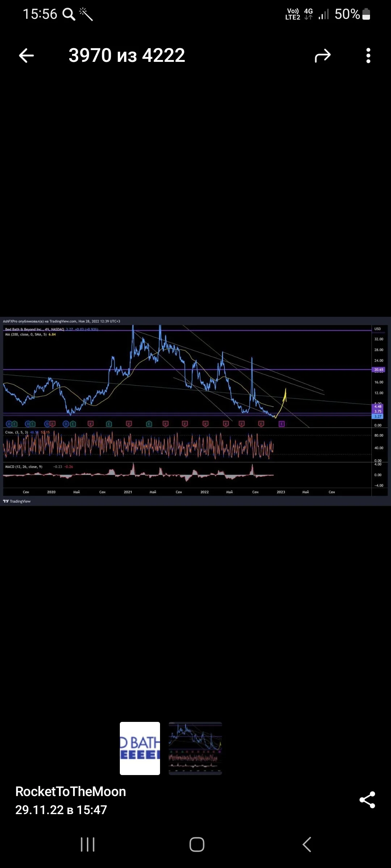Tap the '2021' label on time axis
Image resolution: width=391 pixels, height=868 pixels.
point(128,492)
